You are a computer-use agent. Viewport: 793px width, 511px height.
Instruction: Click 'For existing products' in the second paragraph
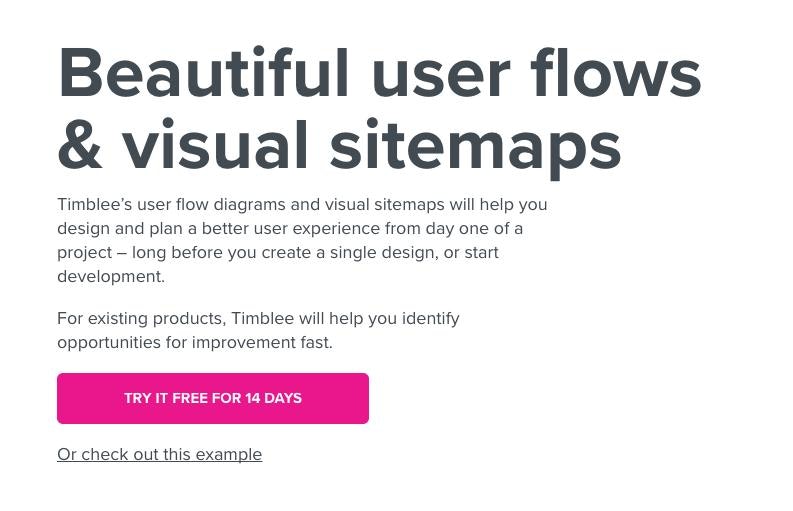(x=140, y=319)
